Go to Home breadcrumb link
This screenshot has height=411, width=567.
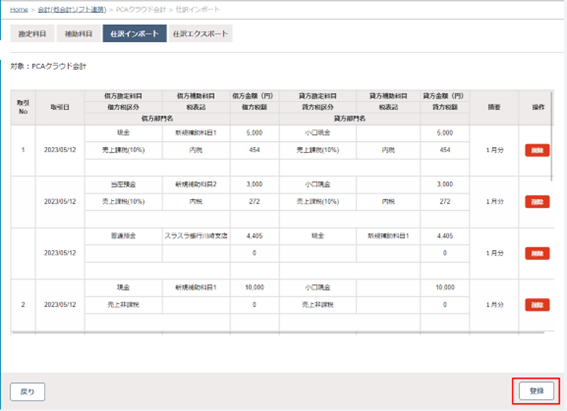pos(19,10)
